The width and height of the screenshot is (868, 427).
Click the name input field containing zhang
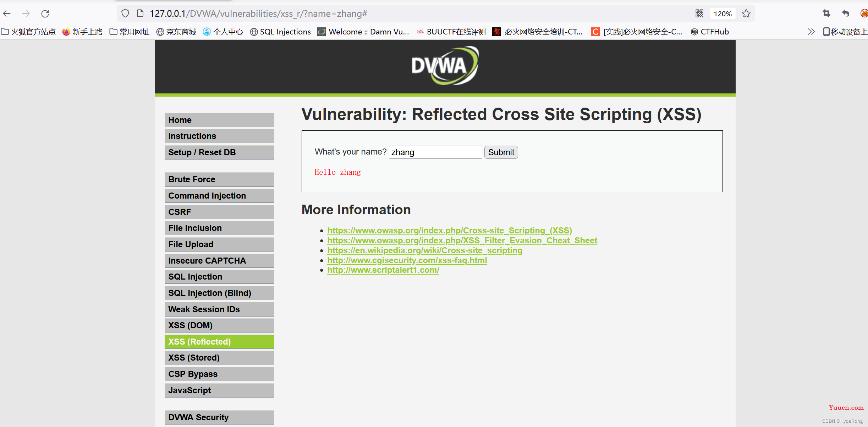(x=435, y=152)
